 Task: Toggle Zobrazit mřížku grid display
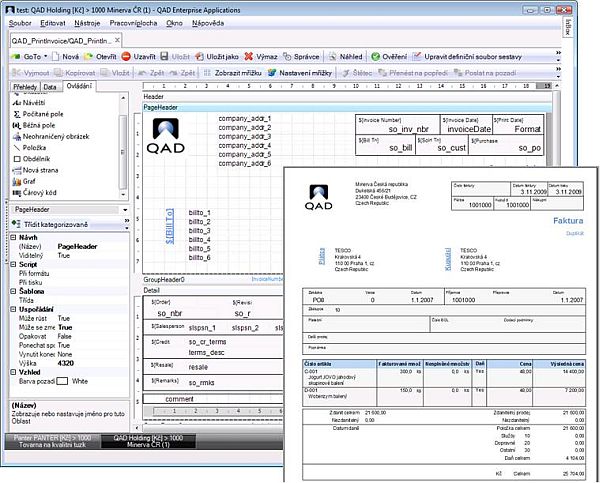[233, 73]
